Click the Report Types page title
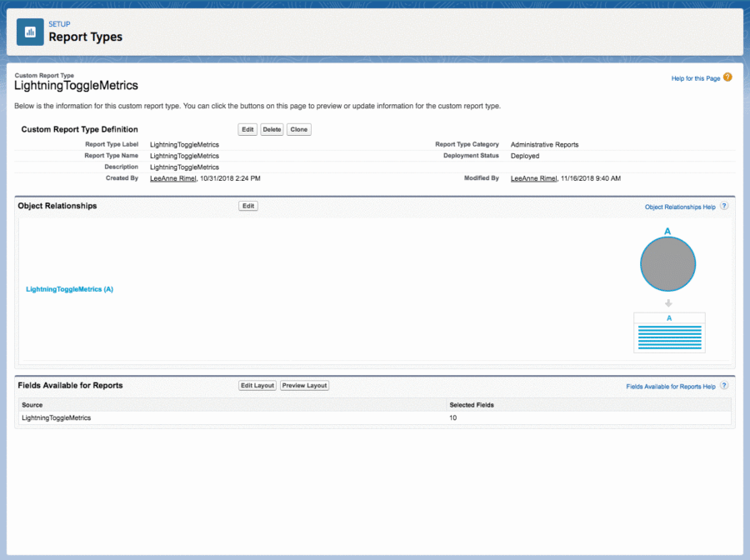The image size is (750, 560). coord(86,37)
